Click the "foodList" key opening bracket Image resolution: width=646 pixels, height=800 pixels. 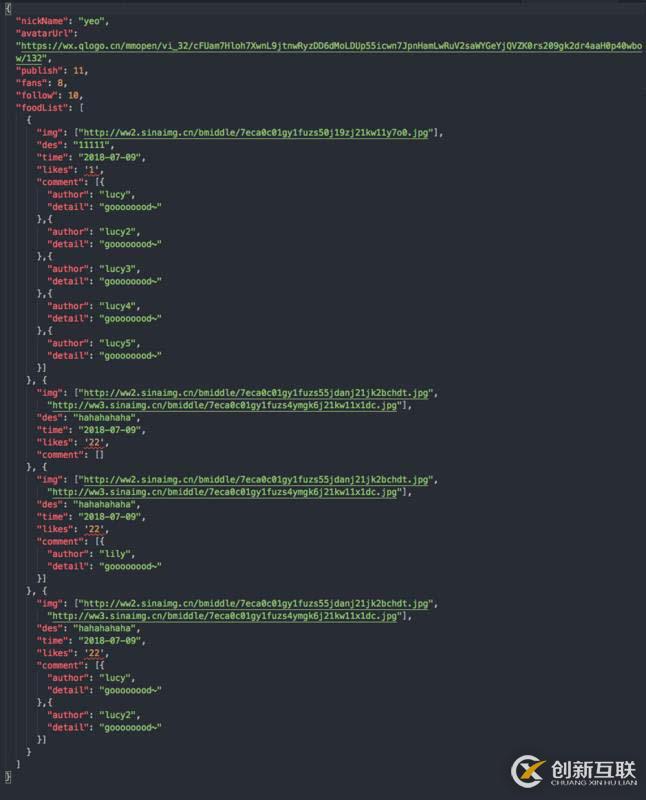point(82,108)
